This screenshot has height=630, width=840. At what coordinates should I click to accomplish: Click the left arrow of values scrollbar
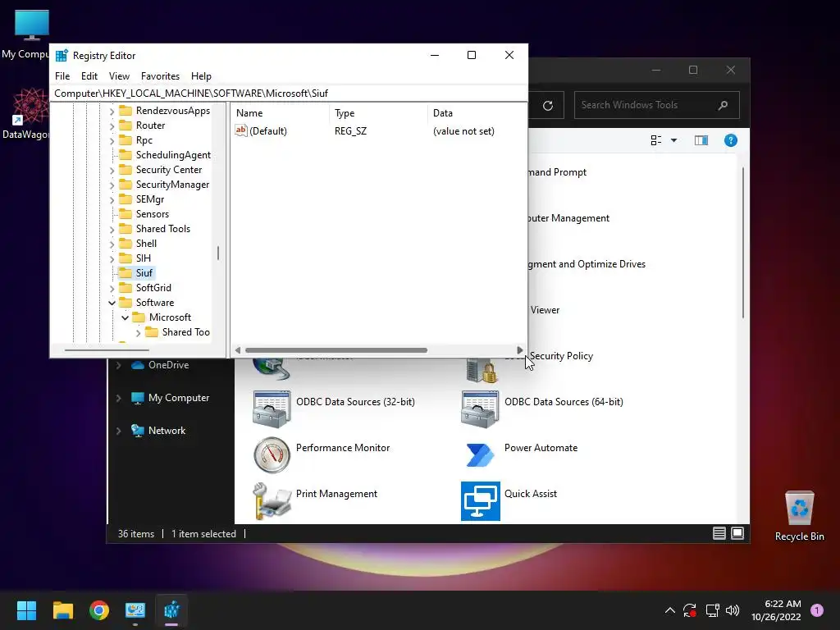[x=238, y=350]
